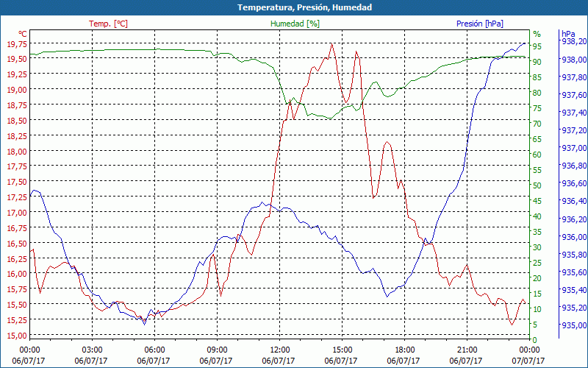
Task: Click time axis label '12:00'
Action: 279,350
